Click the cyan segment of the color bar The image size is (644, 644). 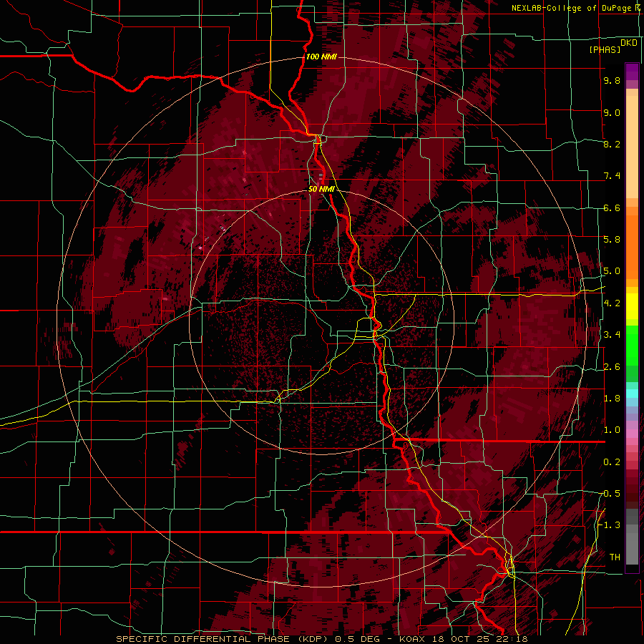coord(632,394)
